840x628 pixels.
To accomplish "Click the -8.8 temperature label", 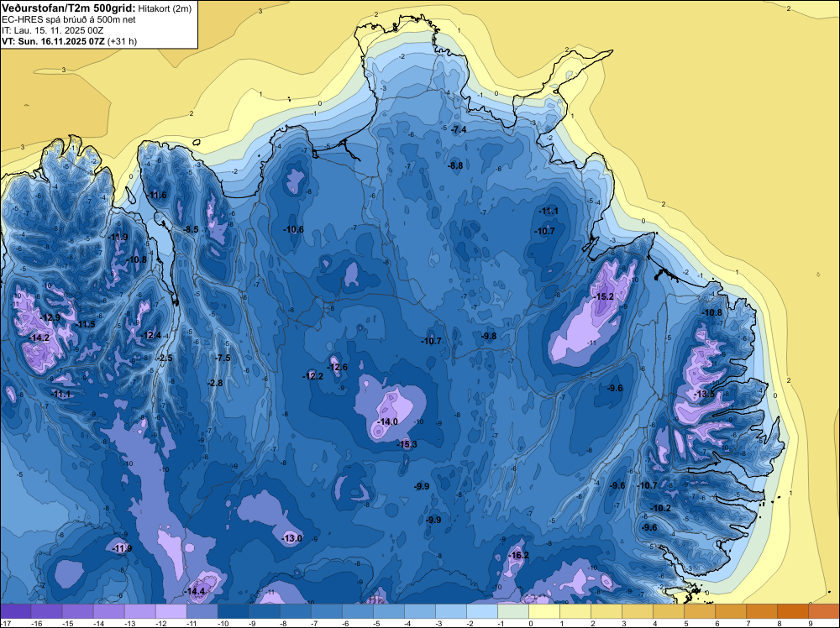I will (455, 166).
